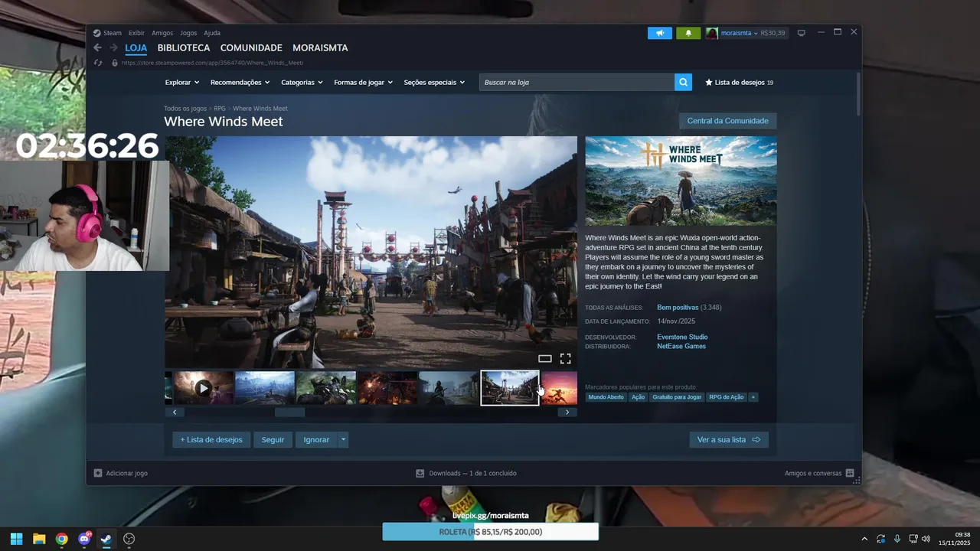The width and height of the screenshot is (980, 551).
Task: Click the moraismta profile avatar
Action: coord(712,33)
